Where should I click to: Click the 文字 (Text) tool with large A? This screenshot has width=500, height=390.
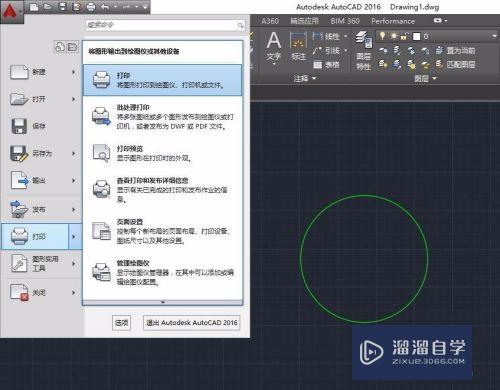[274, 47]
